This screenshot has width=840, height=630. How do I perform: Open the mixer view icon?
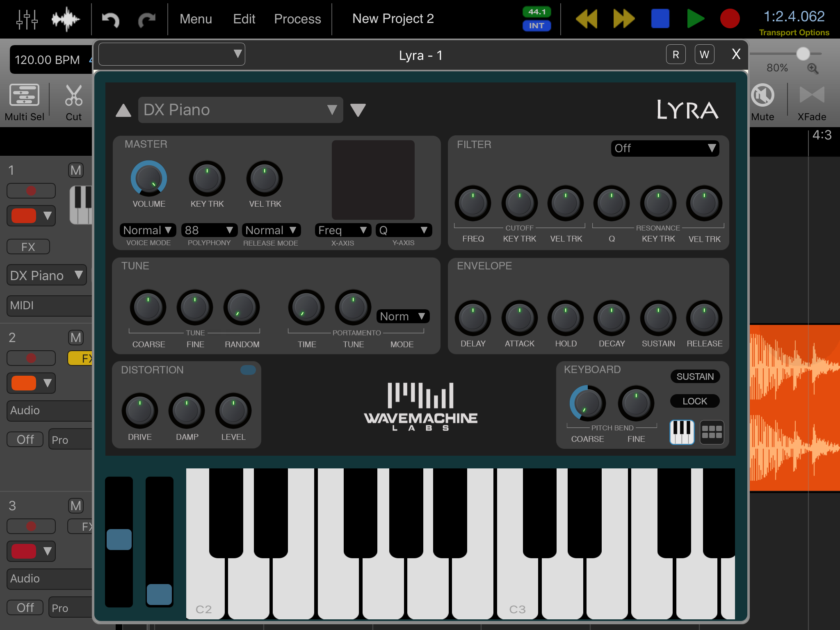(x=27, y=19)
